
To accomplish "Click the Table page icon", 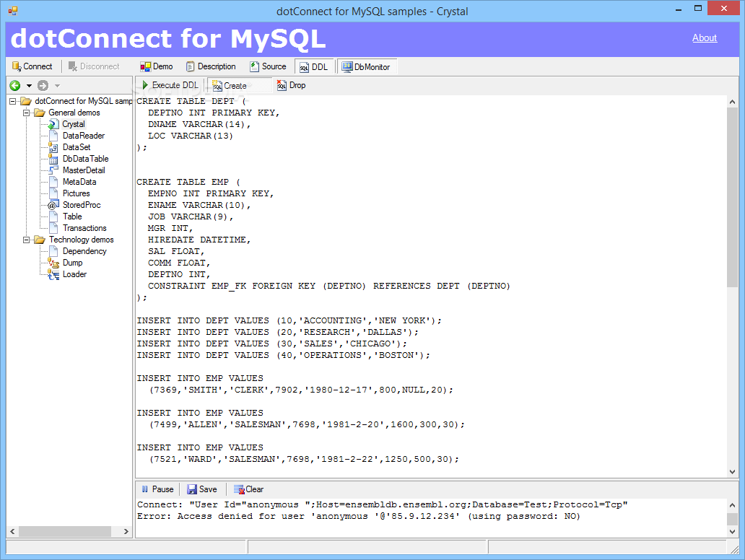I will pyautogui.click(x=53, y=216).
